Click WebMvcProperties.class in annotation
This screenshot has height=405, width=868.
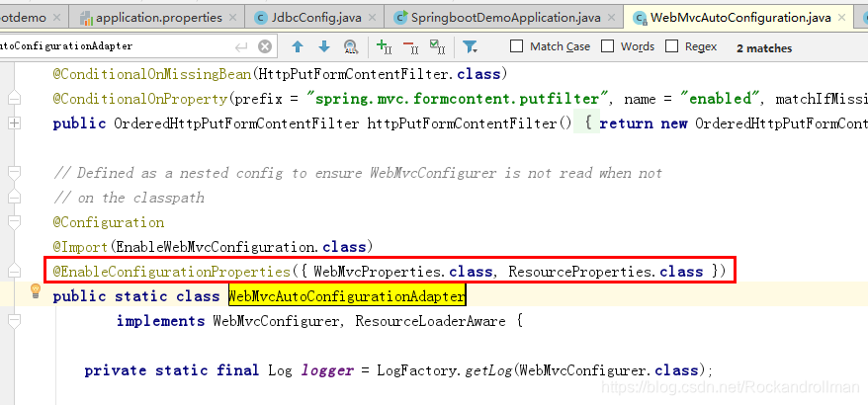tap(403, 272)
